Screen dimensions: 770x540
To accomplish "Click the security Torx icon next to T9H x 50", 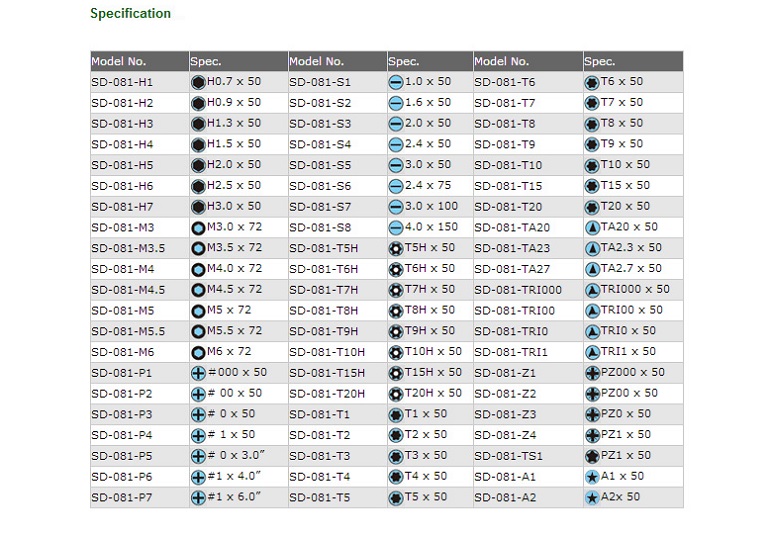I will [396, 331].
